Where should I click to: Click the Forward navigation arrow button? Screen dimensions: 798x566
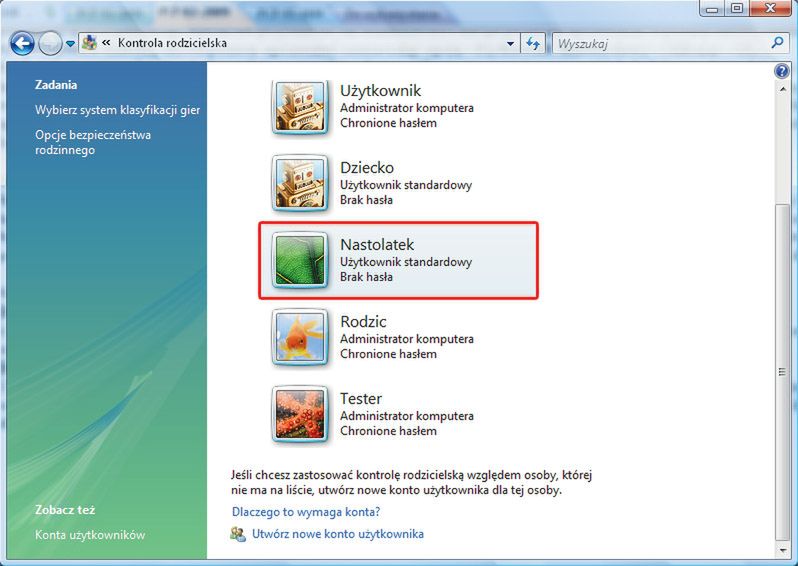coord(50,44)
